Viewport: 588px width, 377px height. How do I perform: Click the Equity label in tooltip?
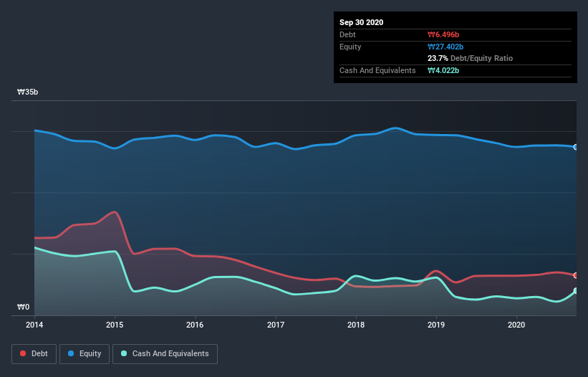[x=350, y=47]
